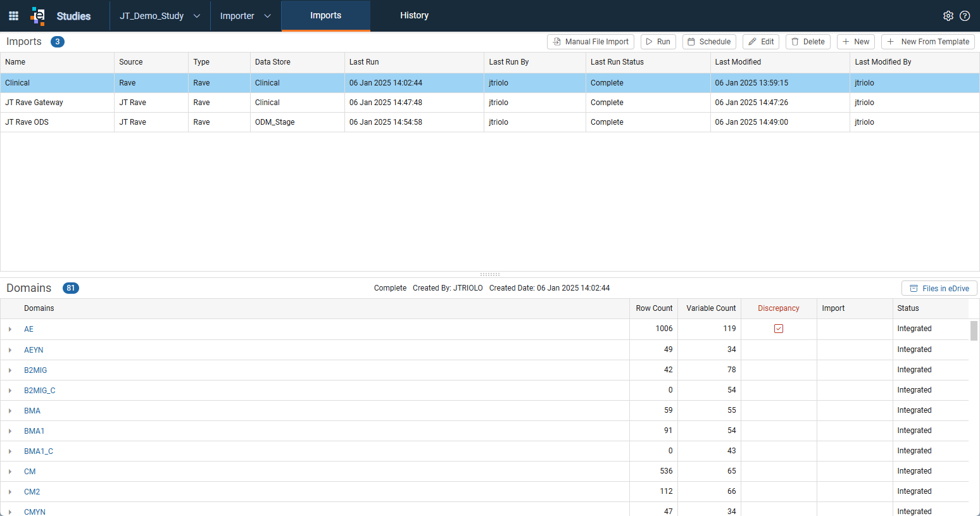980x516 pixels.
Task: Click the CM row Integrated status
Action: pyautogui.click(x=914, y=471)
